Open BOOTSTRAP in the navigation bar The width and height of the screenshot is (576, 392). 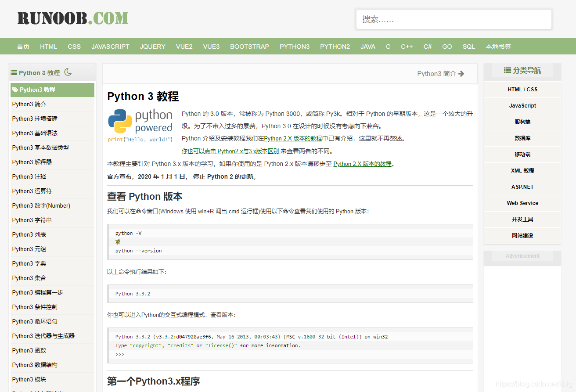[x=250, y=47]
